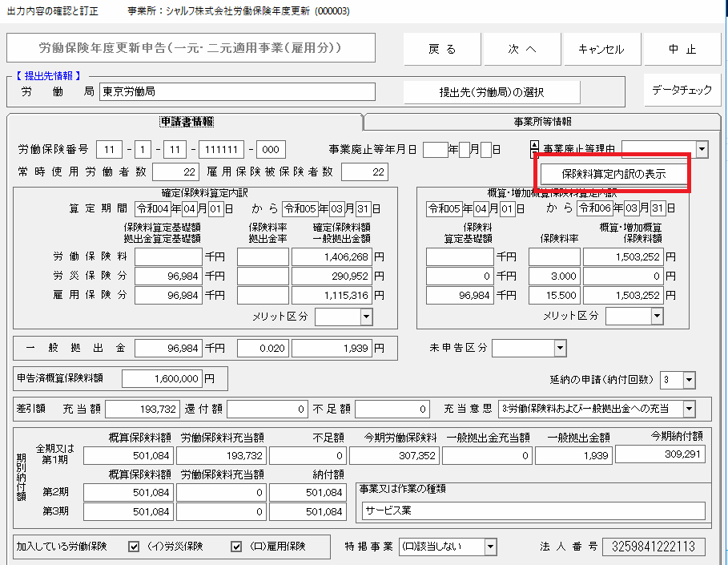
Task: Expand the 充当意思 combo box
Action: [689, 409]
